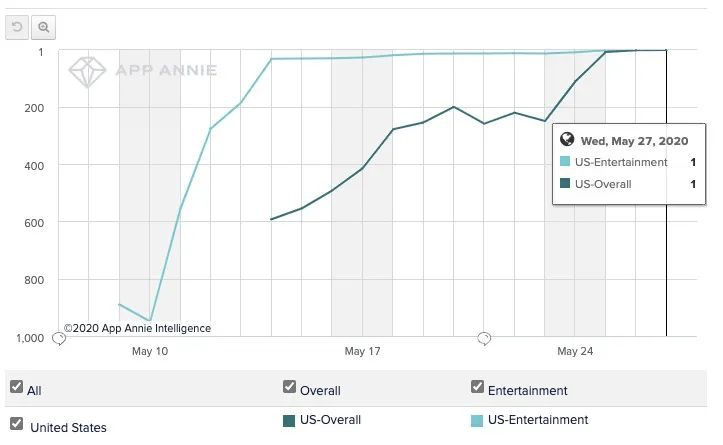Image resolution: width=723 pixels, height=445 pixels.
Task: Click the globe icon in the tooltip
Action: point(567,139)
